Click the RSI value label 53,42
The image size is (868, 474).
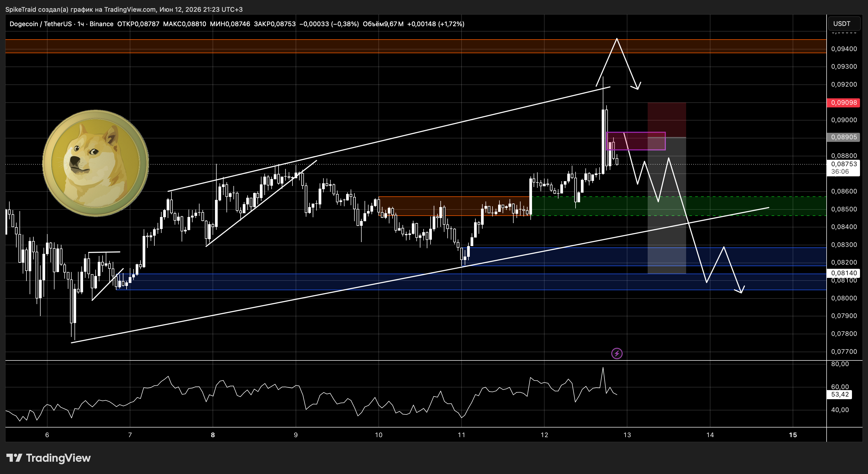(x=840, y=394)
